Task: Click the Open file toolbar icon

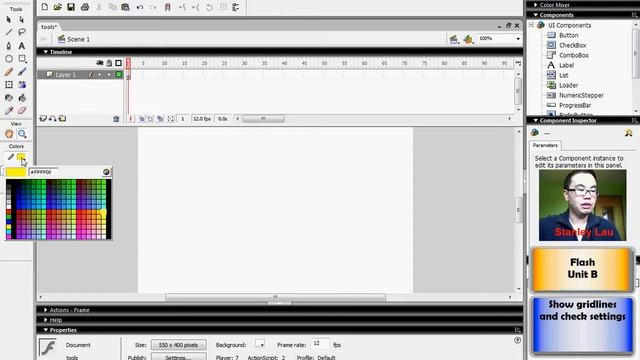Action: pos(58,7)
